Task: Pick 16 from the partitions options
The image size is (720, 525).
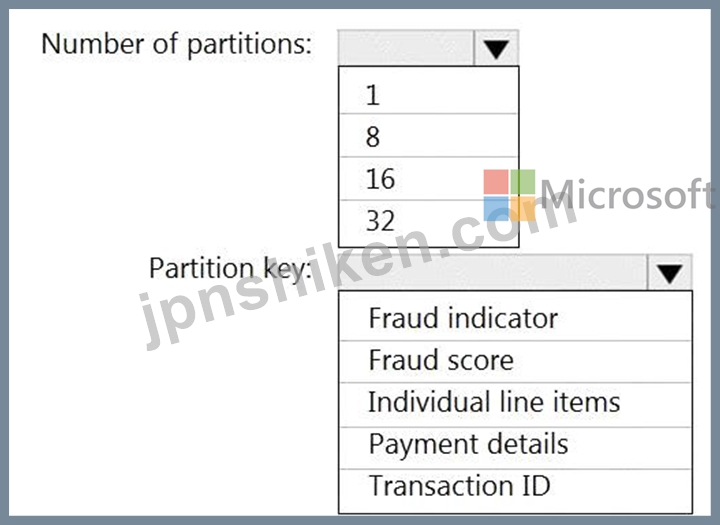Action: [x=428, y=179]
